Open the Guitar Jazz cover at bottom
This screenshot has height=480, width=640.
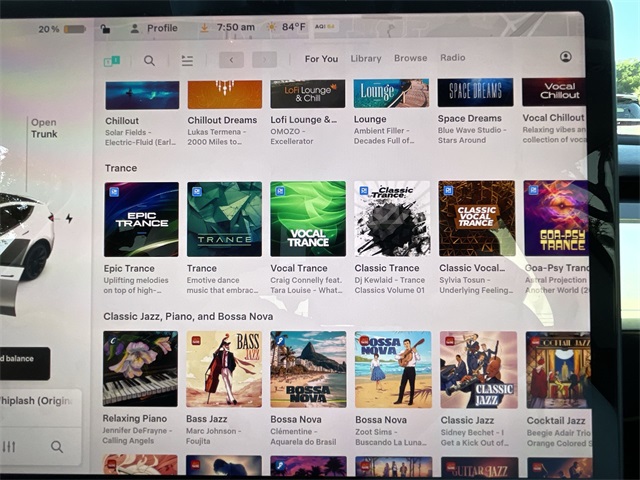[x=480, y=467]
